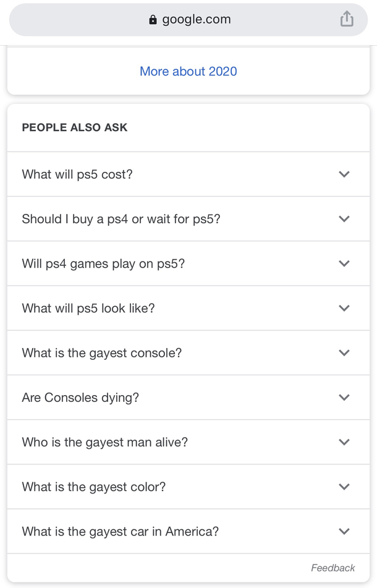Click chevron for 'Should I buy a ps4' question
This screenshot has height=588, width=377.
pos(344,219)
